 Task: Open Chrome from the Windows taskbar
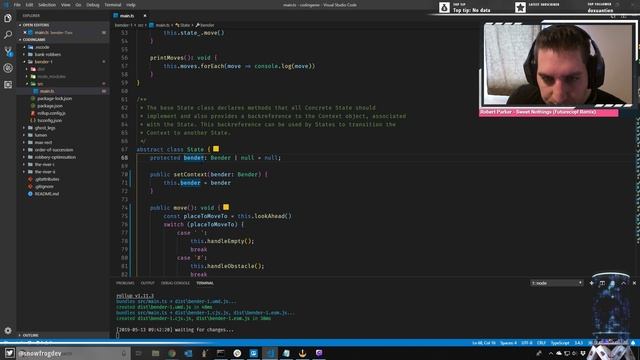pyautogui.click(x=172, y=353)
